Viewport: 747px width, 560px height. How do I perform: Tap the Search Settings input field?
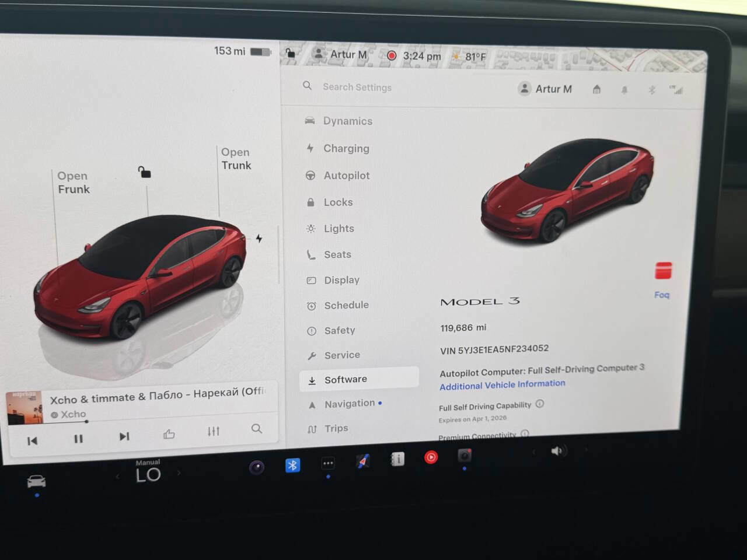(x=357, y=87)
